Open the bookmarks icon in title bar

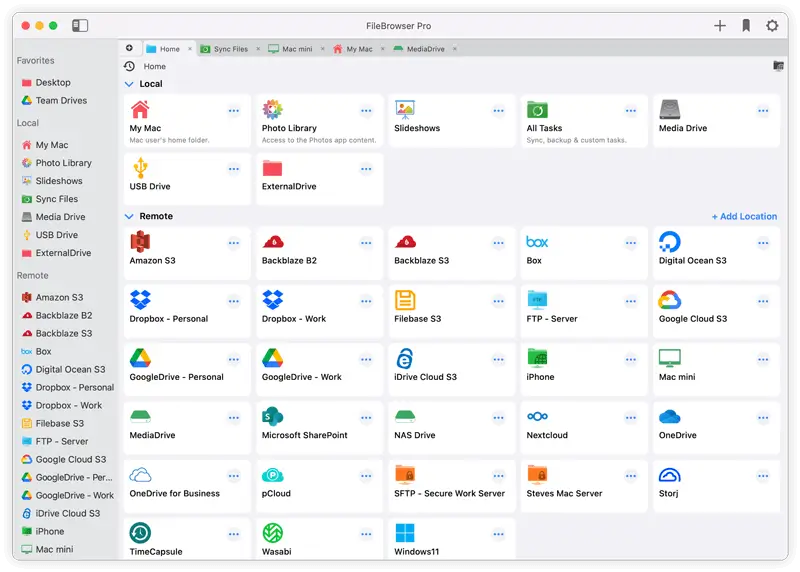point(746,26)
